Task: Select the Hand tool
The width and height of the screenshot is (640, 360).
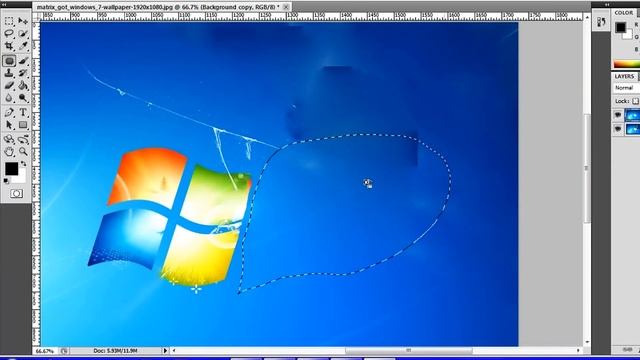Action: [x=9, y=152]
